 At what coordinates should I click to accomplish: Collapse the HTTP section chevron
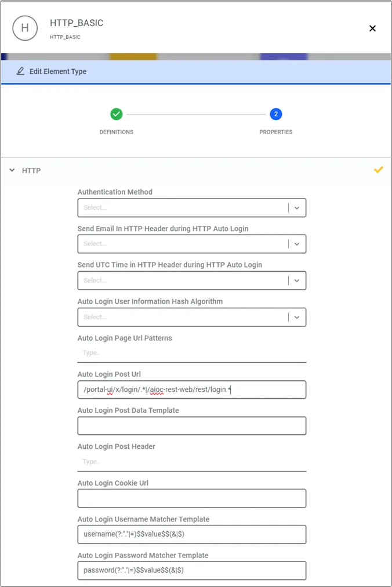coord(12,170)
